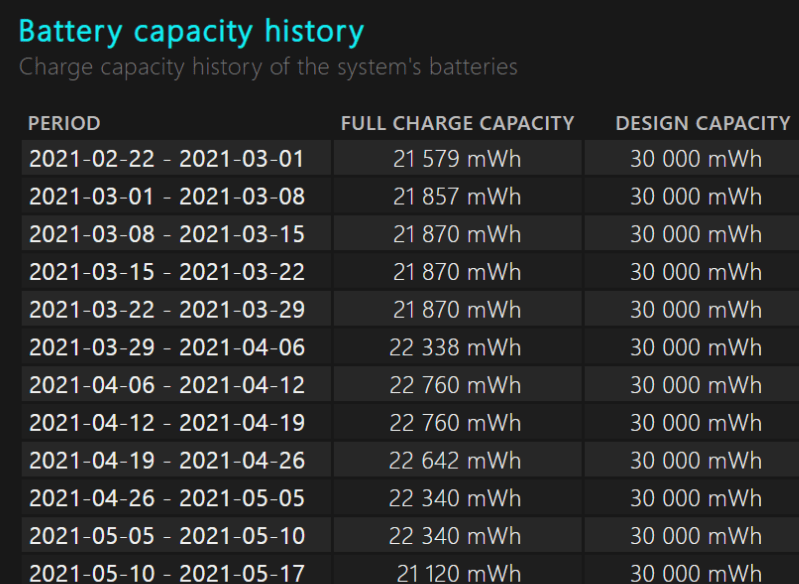799x584 pixels.
Task: Click the 21 579 mWh capacity value
Action: pyautogui.click(x=457, y=158)
